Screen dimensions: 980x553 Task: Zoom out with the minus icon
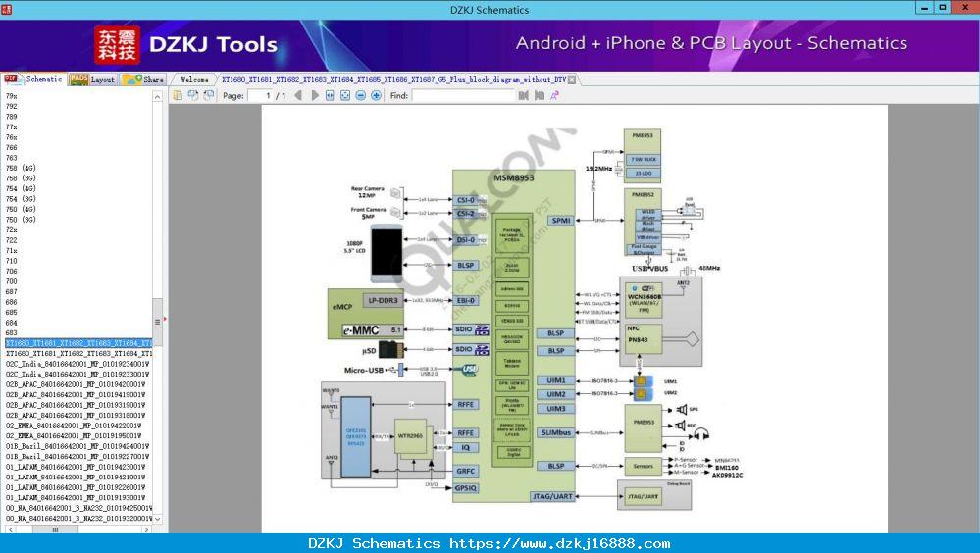tap(361, 96)
